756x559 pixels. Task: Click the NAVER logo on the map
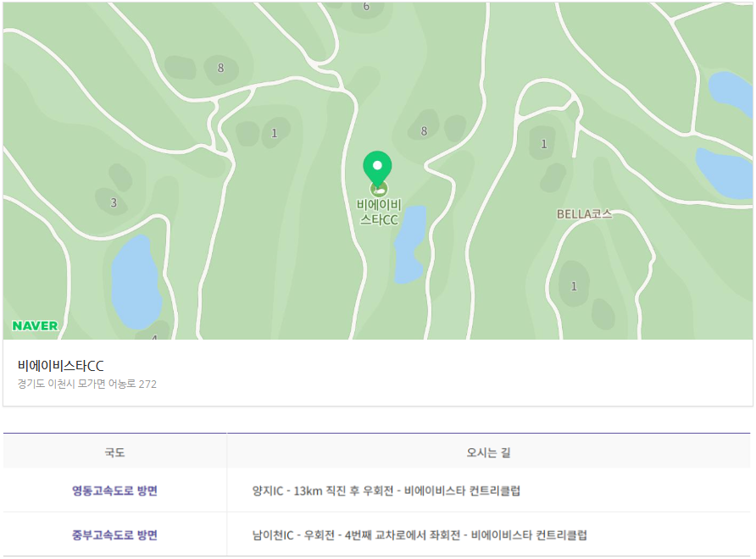coord(35,326)
